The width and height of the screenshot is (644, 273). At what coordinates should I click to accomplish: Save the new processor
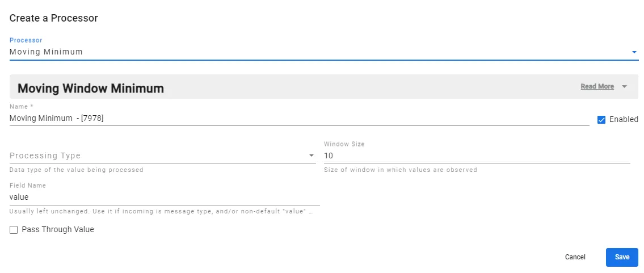(x=622, y=257)
